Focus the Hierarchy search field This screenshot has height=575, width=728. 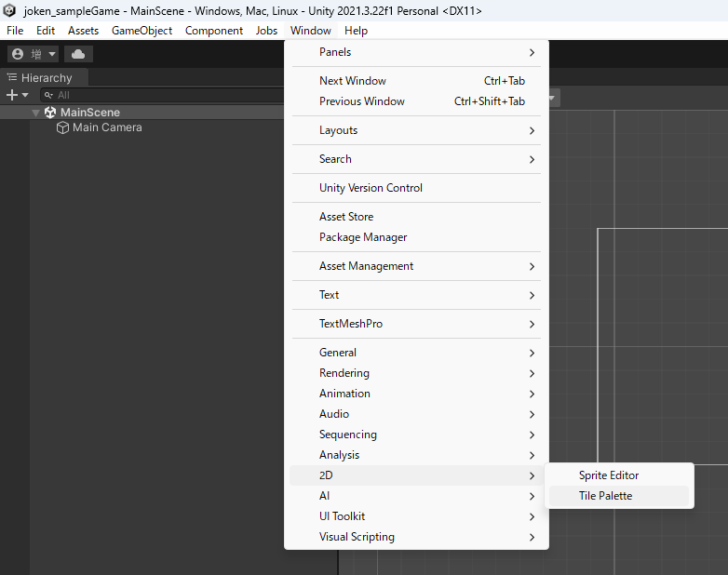coord(163,95)
